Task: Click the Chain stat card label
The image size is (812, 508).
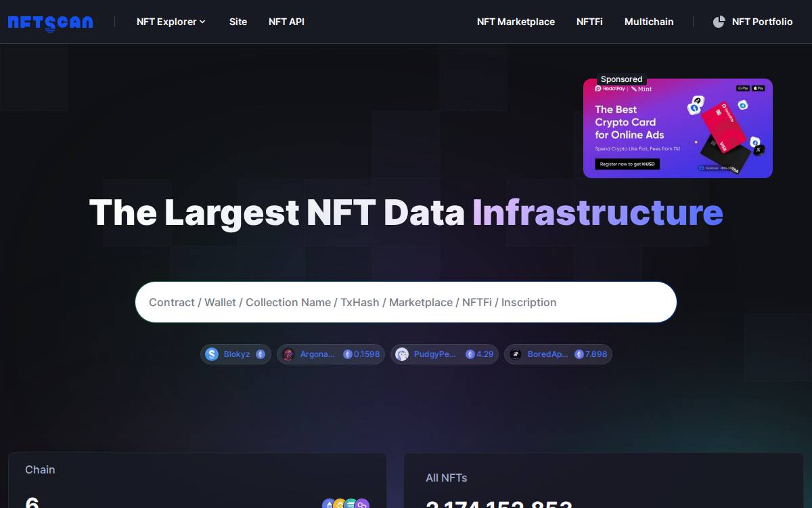Action: coord(40,469)
